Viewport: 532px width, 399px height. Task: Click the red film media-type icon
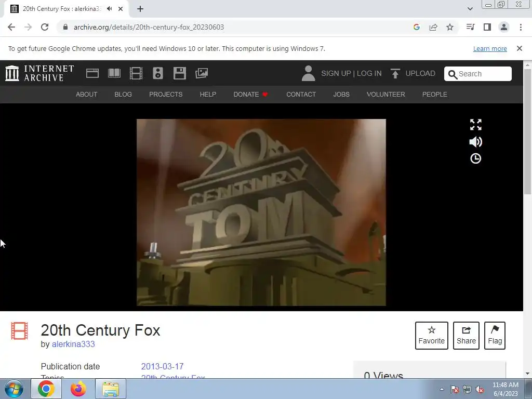[x=19, y=331]
